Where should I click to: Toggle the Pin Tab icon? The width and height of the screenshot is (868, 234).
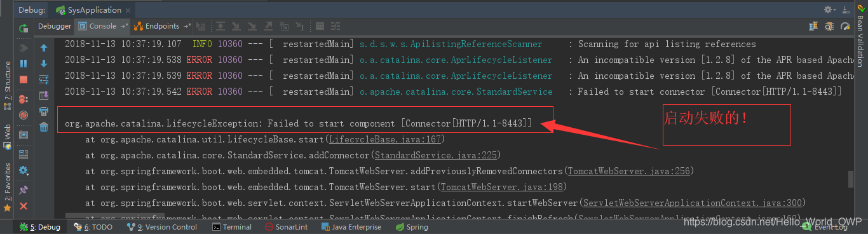tap(24, 189)
